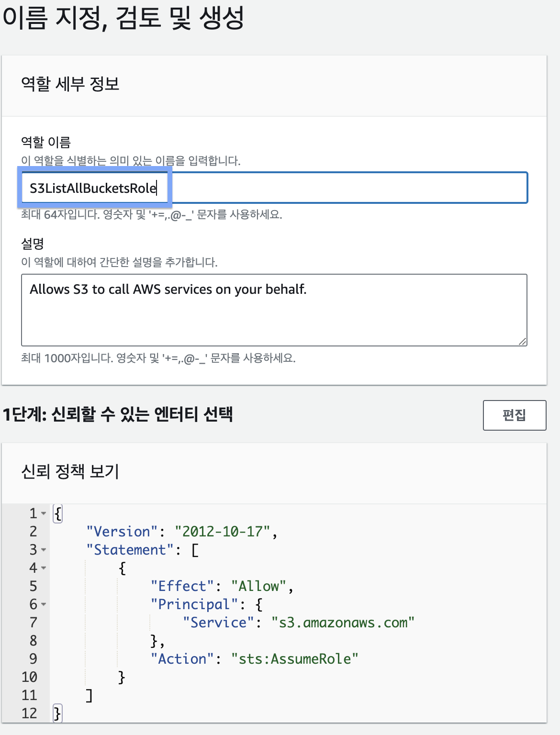Click line number 12 in the gutter
Image resolution: width=560 pixels, height=735 pixels.
[x=29, y=713]
